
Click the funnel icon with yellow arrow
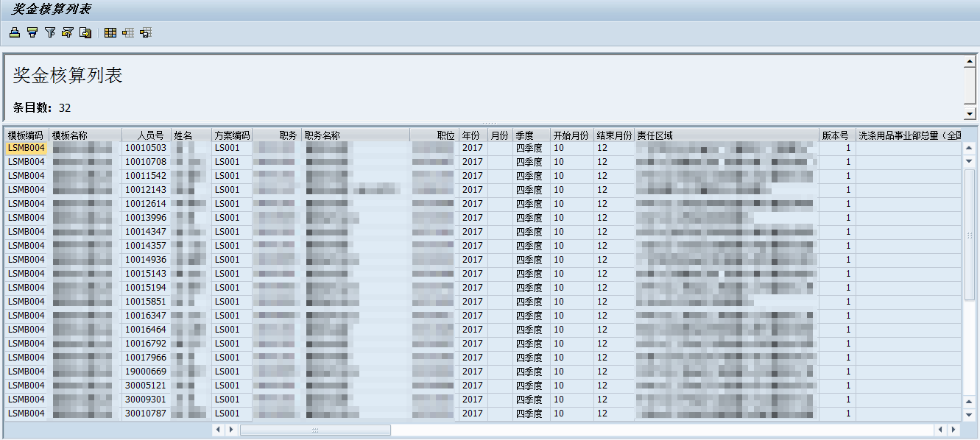coord(68,32)
